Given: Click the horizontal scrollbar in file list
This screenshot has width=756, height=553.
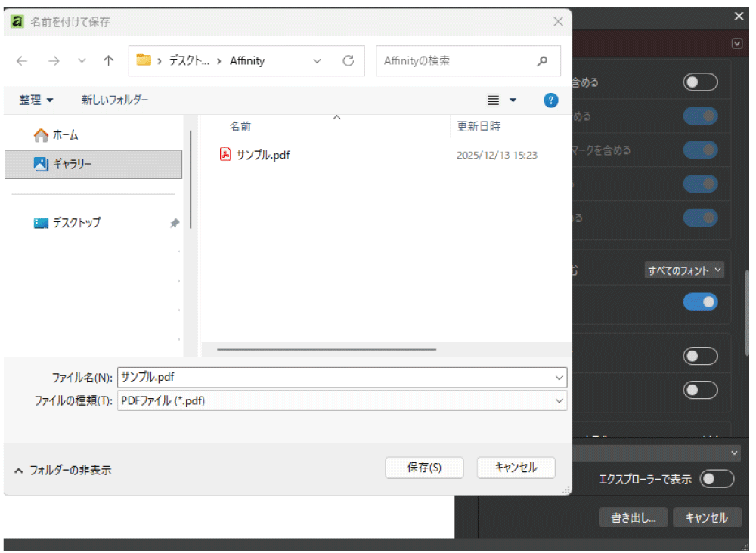Looking at the screenshot, I should (327, 349).
